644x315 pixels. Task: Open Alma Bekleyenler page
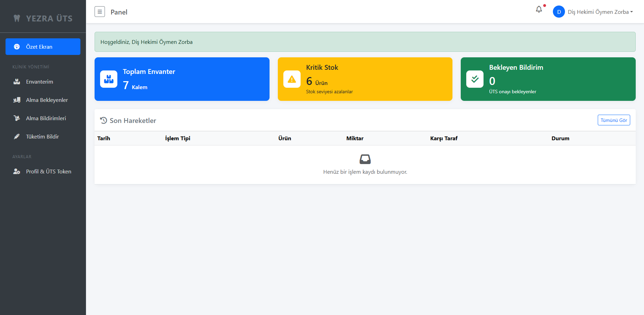(x=47, y=100)
